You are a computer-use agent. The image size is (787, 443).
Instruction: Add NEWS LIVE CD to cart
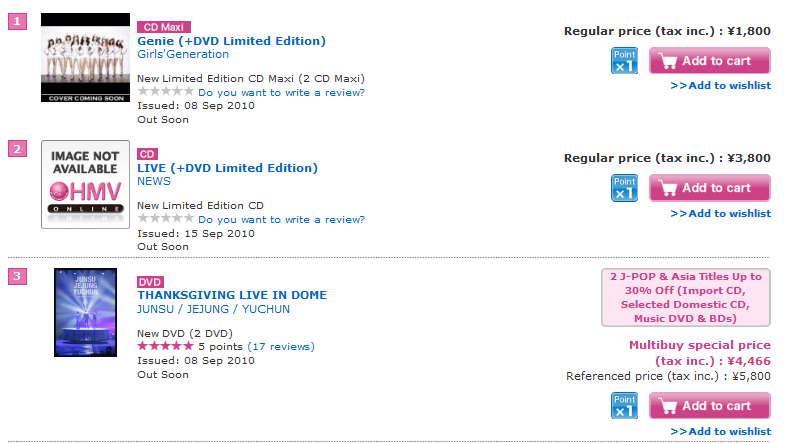click(709, 188)
